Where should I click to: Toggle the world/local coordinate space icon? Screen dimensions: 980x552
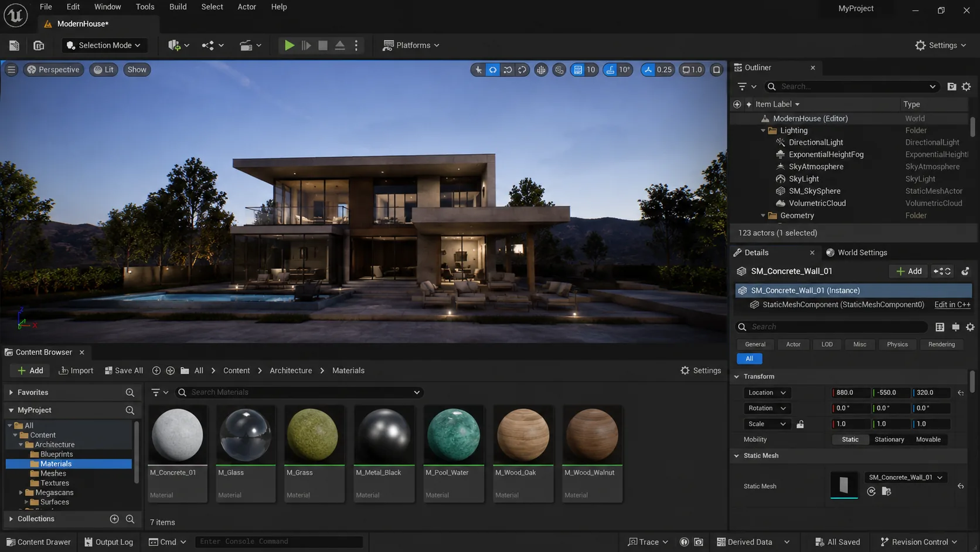click(x=541, y=70)
